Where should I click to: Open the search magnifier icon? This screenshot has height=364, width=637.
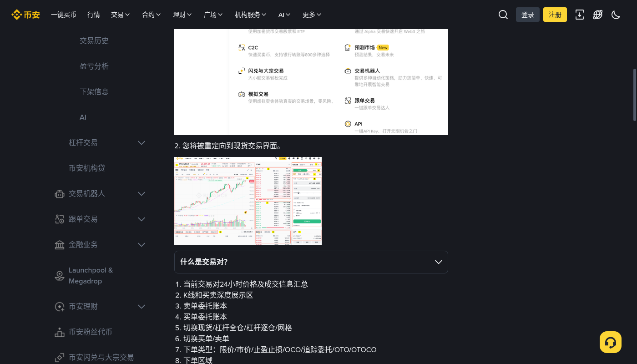click(x=503, y=15)
